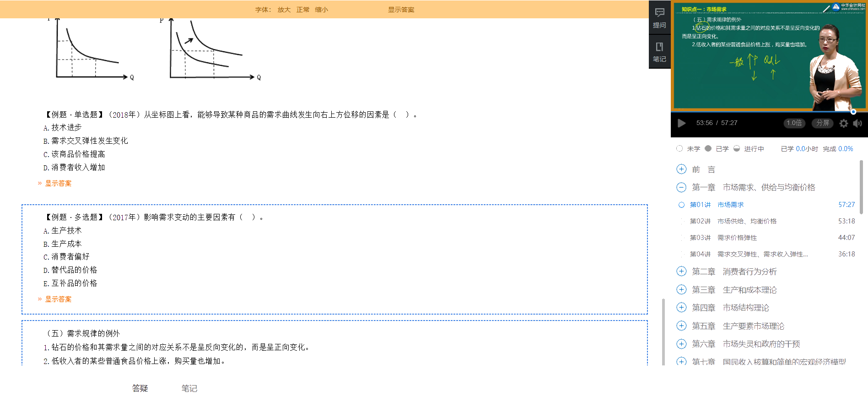Switch to the bottom 笔记 tab
Viewport: 868px width, 397px height.
click(x=189, y=388)
